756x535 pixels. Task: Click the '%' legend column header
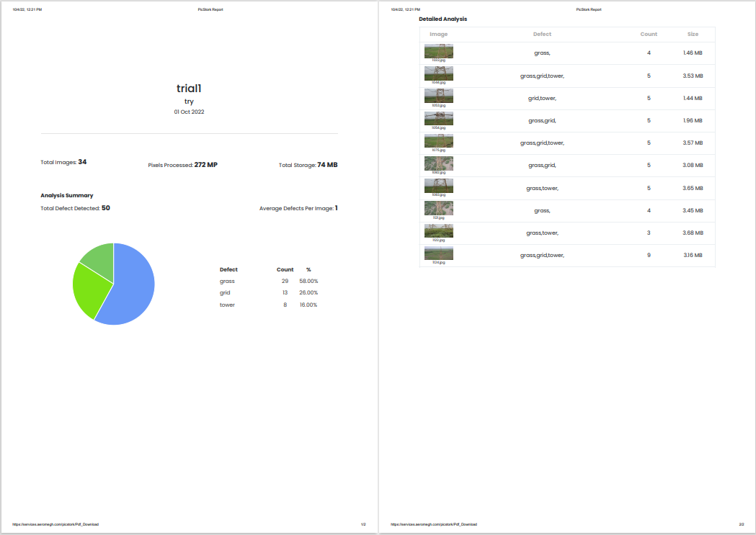[308, 270]
